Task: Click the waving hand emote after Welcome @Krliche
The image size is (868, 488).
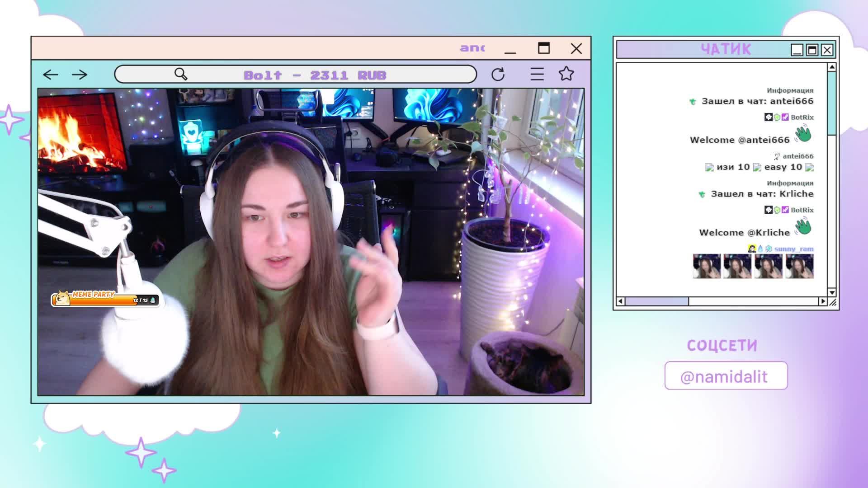Action: (803, 227)
